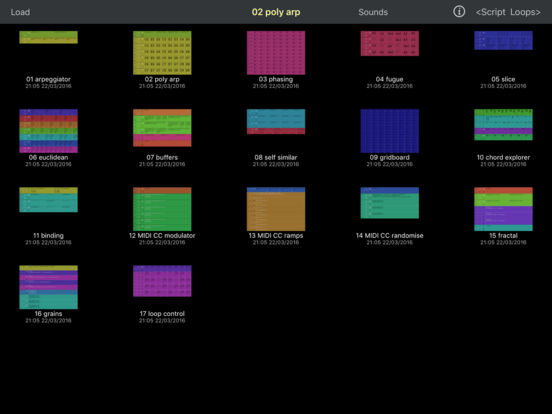
Task: Select the 08 self similar thumbnail
Action: (x=276, y=122)
